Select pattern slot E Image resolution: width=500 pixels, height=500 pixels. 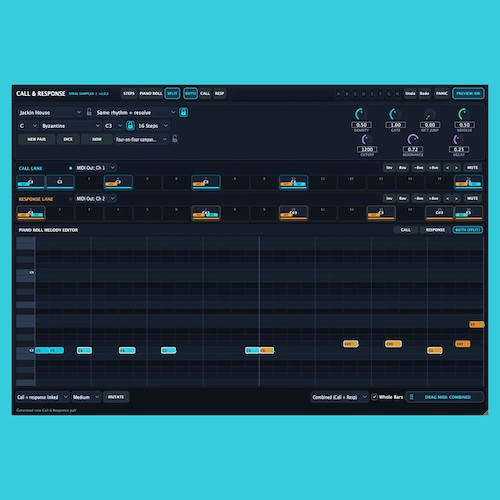372,94
